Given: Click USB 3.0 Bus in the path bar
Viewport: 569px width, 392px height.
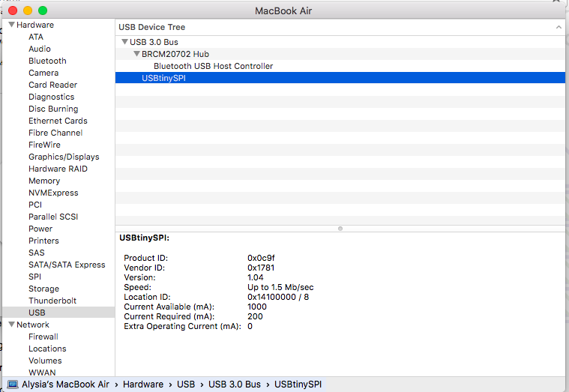Looking at the screenshot, I should coord(235,384).
